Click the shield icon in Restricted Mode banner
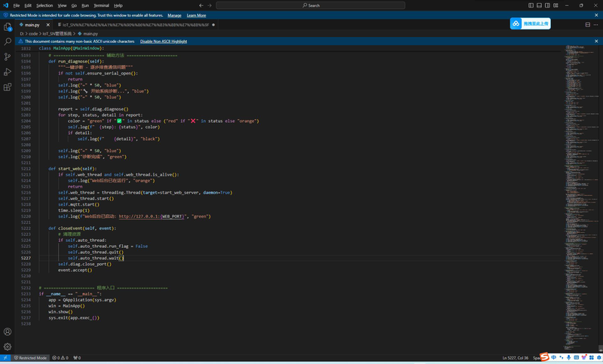Image resolution: width=603 pixels, height=364 pixels. tap(5, 15)
